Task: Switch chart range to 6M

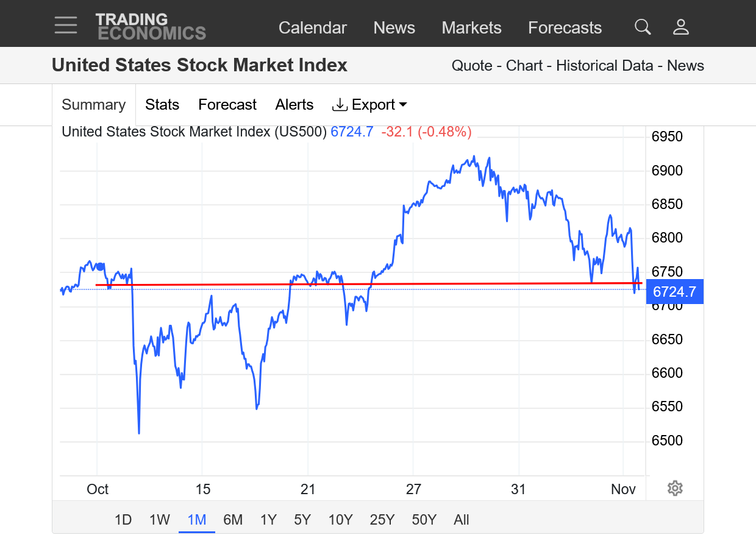Action: (233, 520)
